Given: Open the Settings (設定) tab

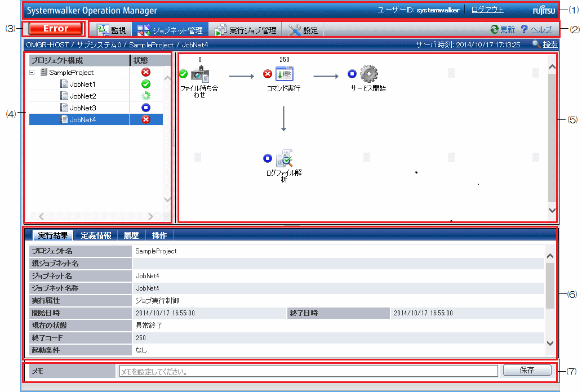Looking at the screenshot, I should [303, 30].
